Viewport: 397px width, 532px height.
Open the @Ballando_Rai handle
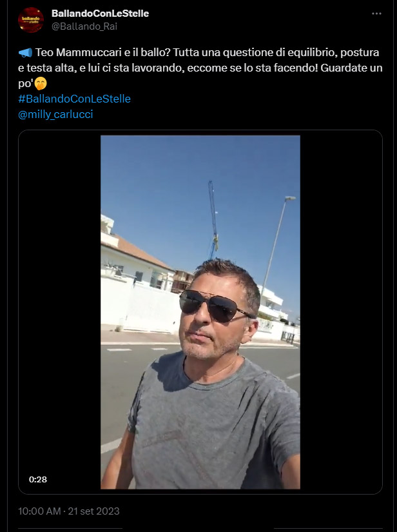point(84,26)
